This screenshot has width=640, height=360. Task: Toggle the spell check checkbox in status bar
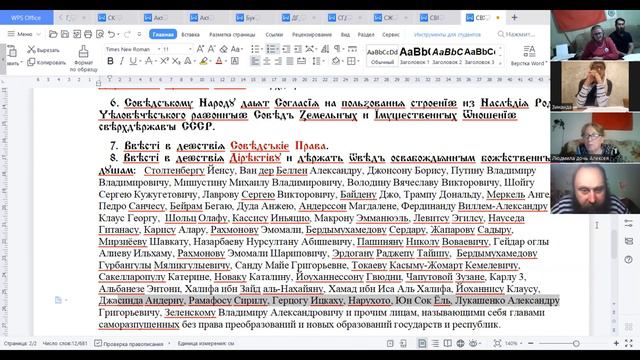[x=98, y=343]
